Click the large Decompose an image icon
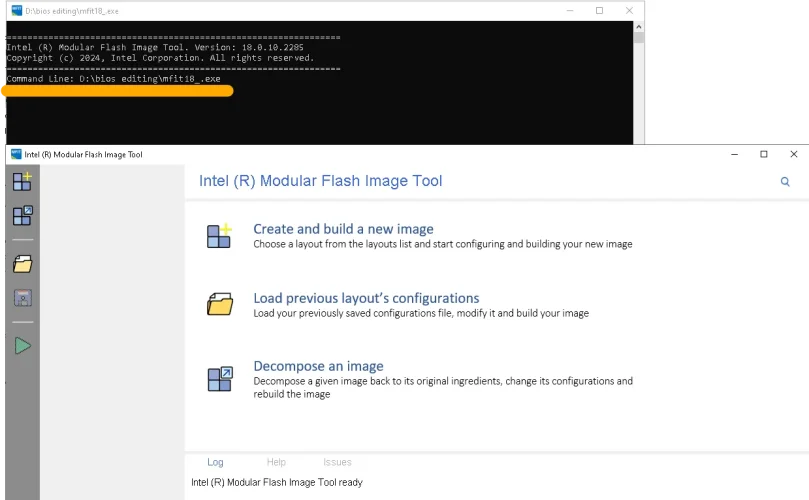 coord(220,379)
